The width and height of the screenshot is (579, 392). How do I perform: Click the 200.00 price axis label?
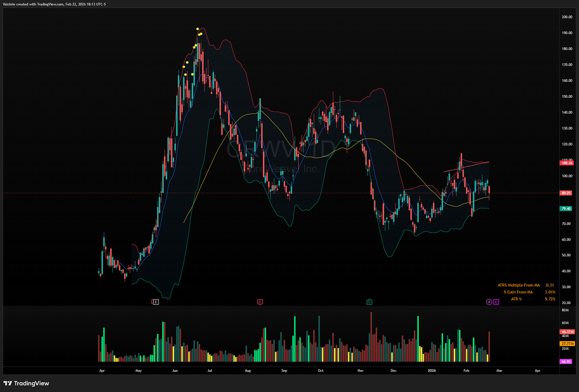(567, 17)
